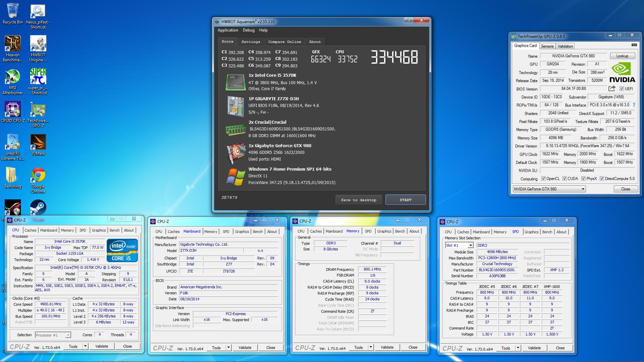Open the Steam desktop icon
This screenshot has height=362, width=644.
pyautogui.click(x=38, y=207)
